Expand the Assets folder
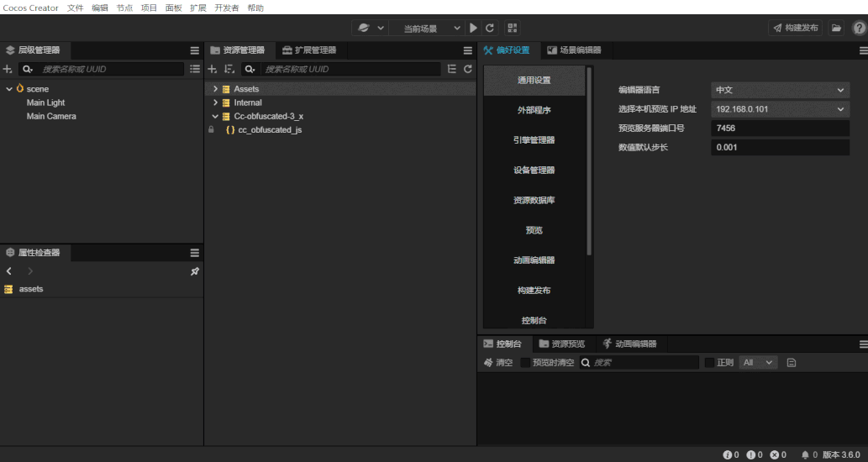This screenshot has height=462, width=868. click(x=215, y=88)
